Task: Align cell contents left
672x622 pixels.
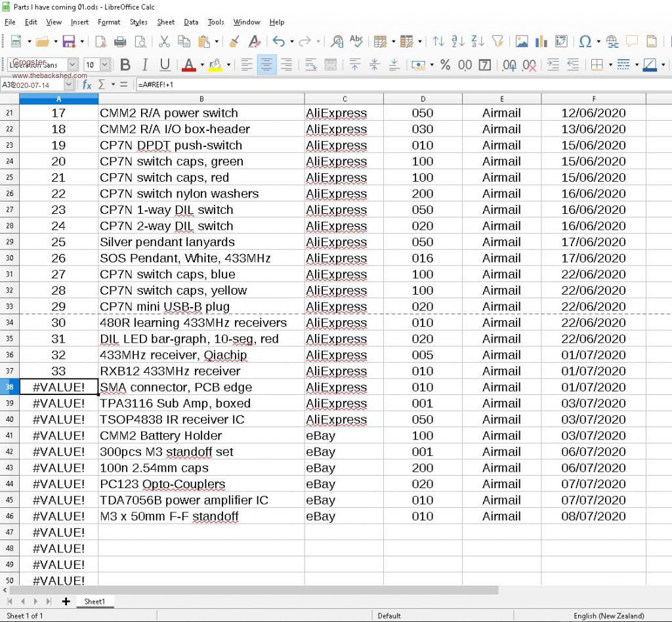Action: (x=247, y=65)
